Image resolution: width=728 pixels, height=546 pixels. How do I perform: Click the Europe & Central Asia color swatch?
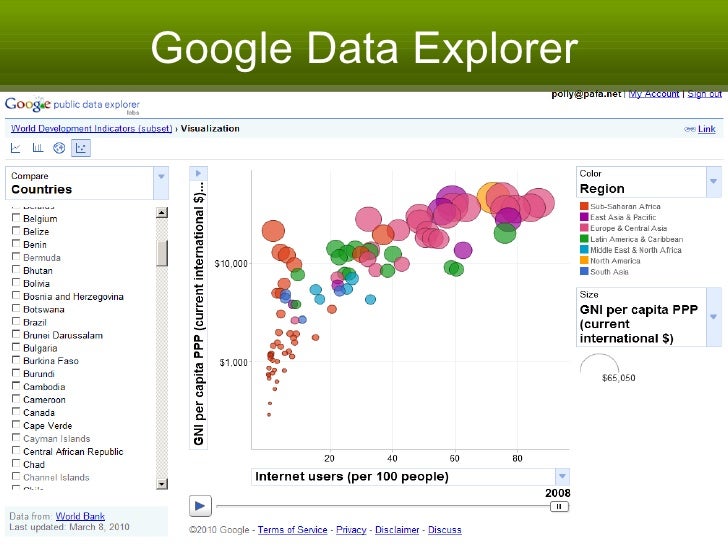(x=584, y=228)
